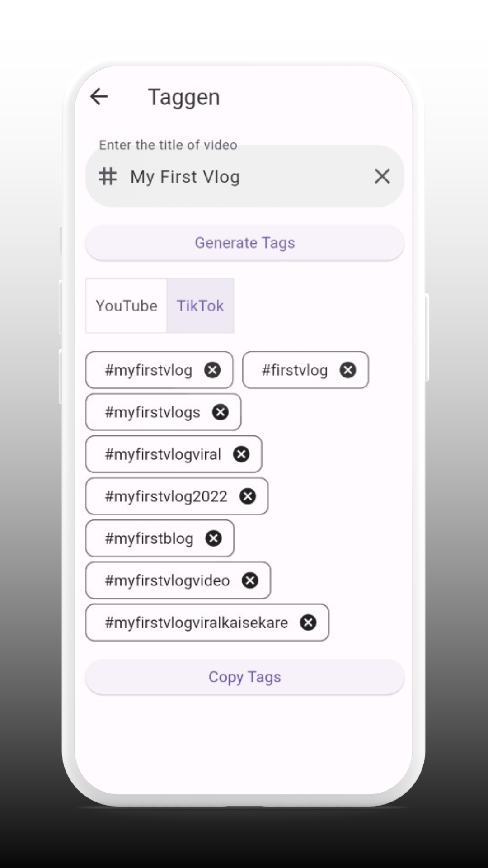Remove the #myfirstvlogs tag

[x=220, y=412]
